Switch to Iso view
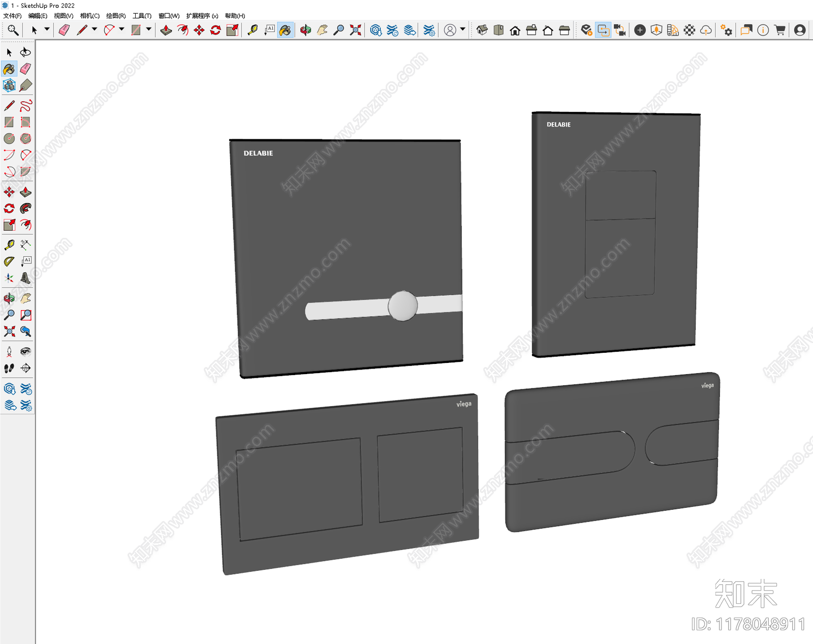Screen dimensions: 813x644 (482, 30)
